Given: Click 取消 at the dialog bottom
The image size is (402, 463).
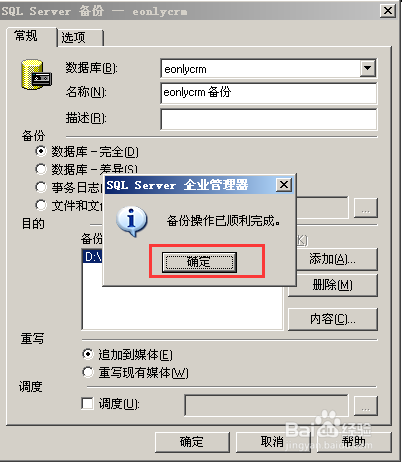Looking at the screenshot, I should click(x=273, y=442).
